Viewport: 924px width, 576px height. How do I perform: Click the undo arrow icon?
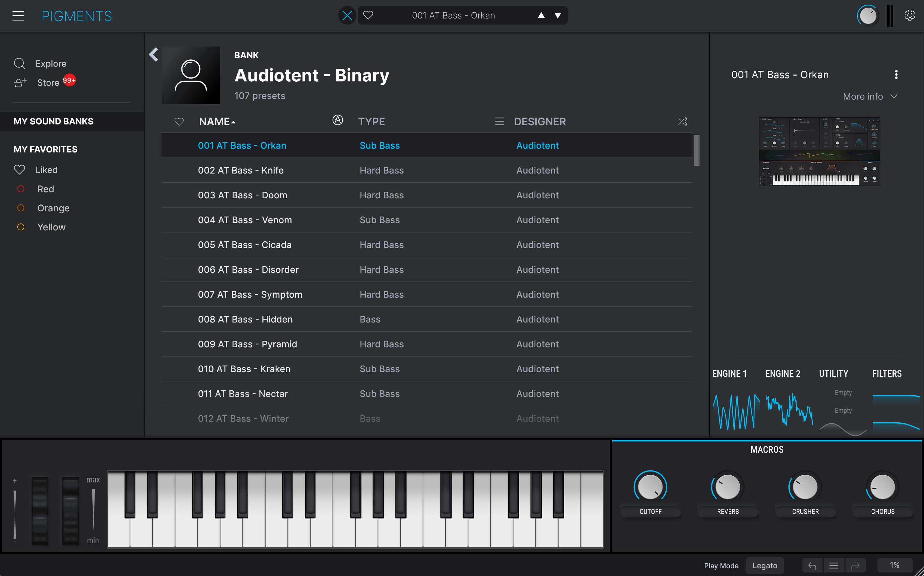click(x=812, y=565)
